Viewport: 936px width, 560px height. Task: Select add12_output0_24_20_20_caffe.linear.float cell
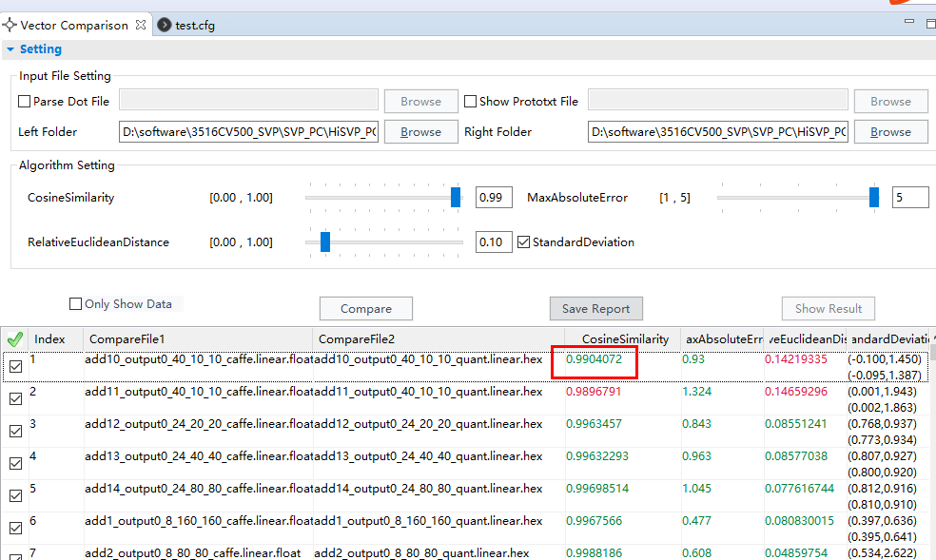click(199, 424)
